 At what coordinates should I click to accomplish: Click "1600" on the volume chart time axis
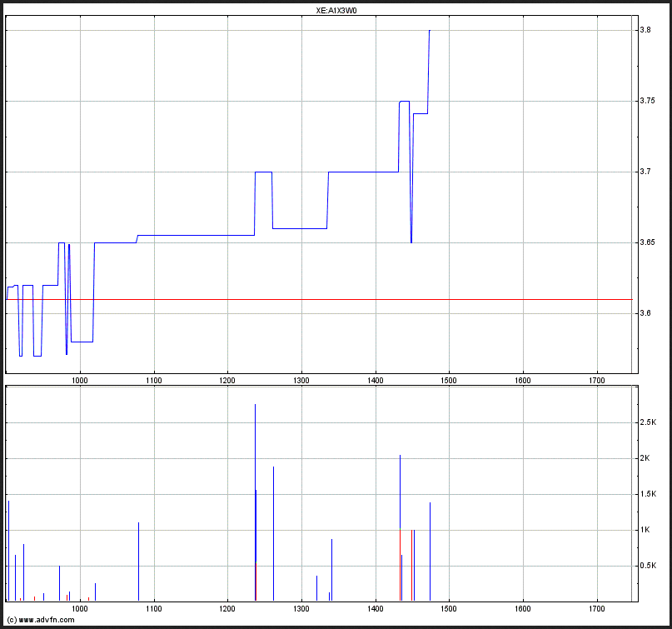(523, 609)
